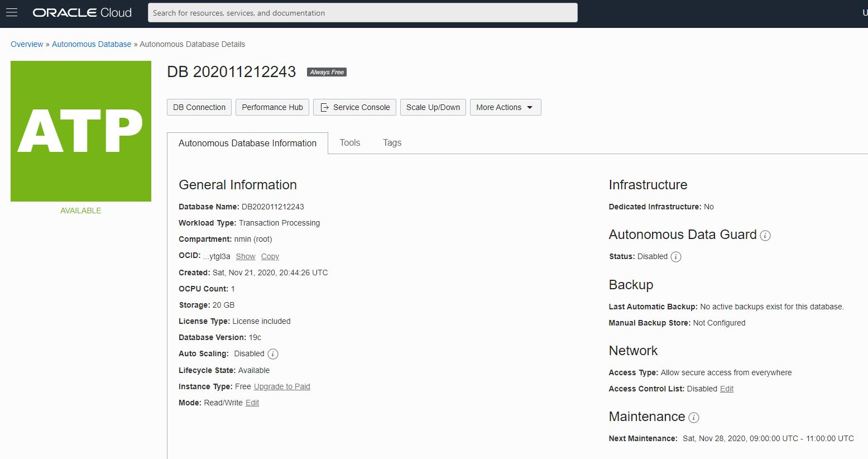Click the green ATP database tile
This screenshot has width=868, height=459.
click(x=81, y=131)
